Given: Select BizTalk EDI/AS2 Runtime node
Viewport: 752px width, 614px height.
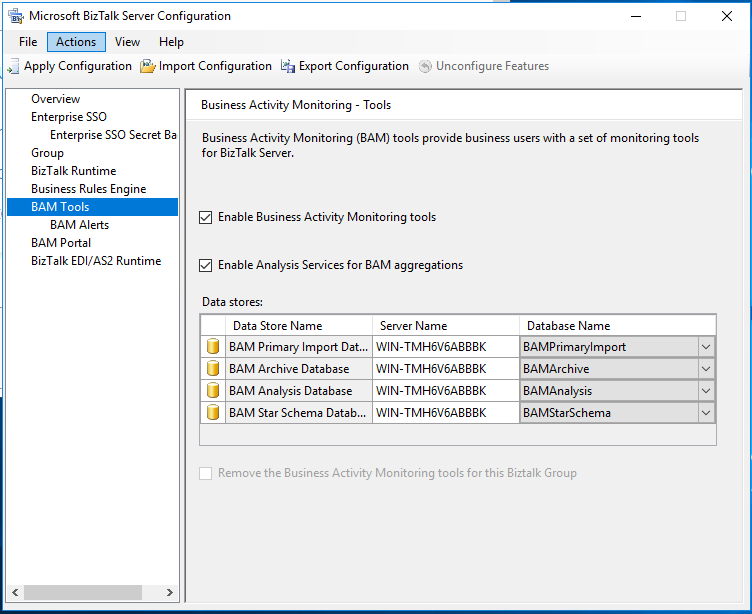Looking at the screenshot, I should click(x=96, y=261).
